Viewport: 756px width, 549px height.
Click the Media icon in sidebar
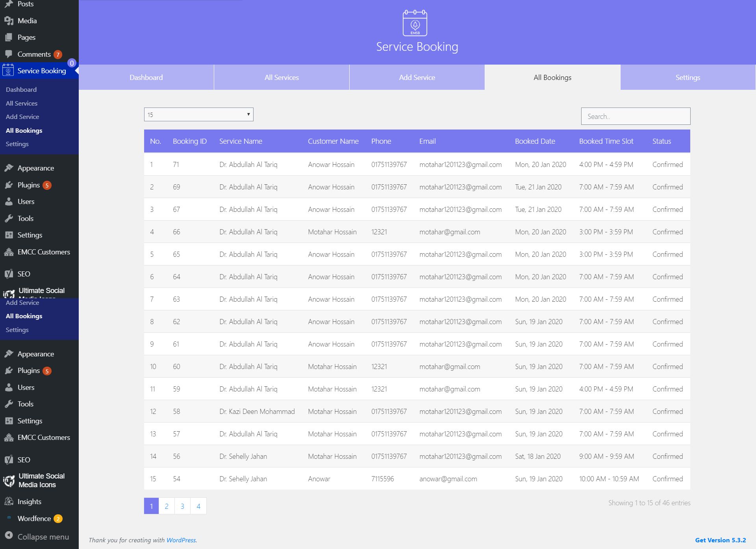point(9,21)
